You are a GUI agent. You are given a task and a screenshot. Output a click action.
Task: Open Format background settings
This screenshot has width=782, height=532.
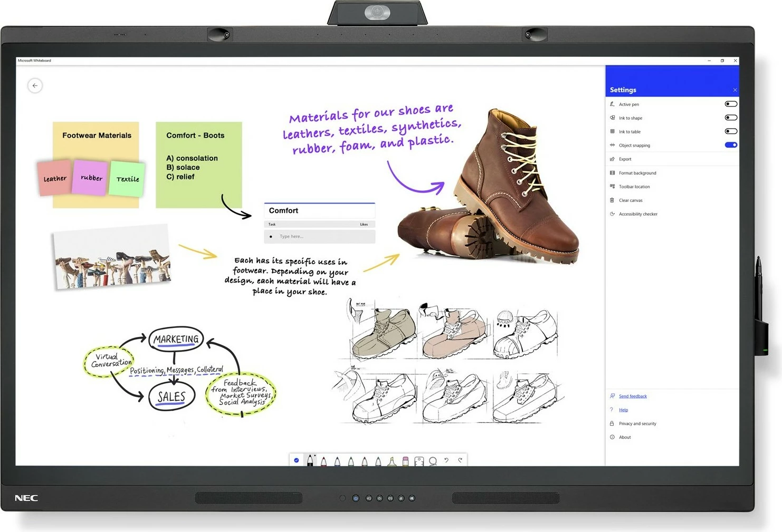coord(637,173)
